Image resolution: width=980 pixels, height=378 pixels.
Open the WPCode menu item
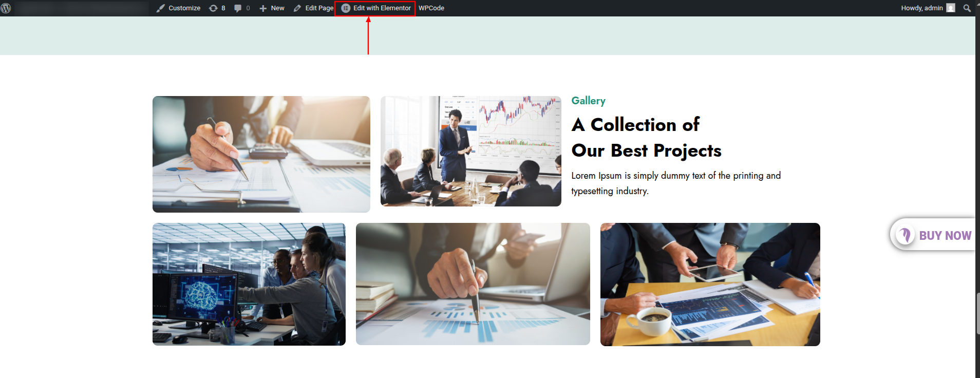[x=431, y=8]
